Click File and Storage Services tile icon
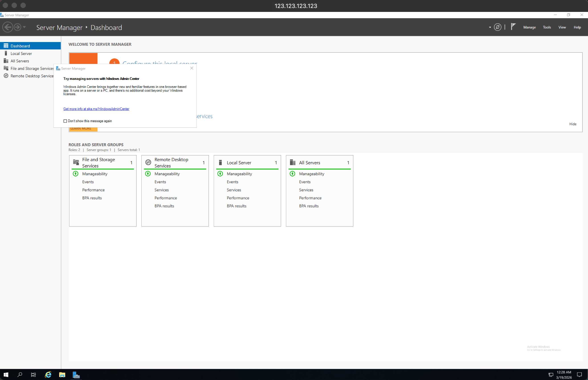This screenshot has height=380, width=588. tap(76, 162)
